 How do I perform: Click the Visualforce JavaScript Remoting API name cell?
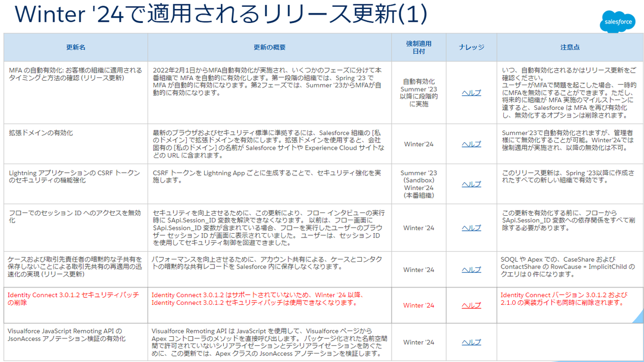tap(76, 342)
